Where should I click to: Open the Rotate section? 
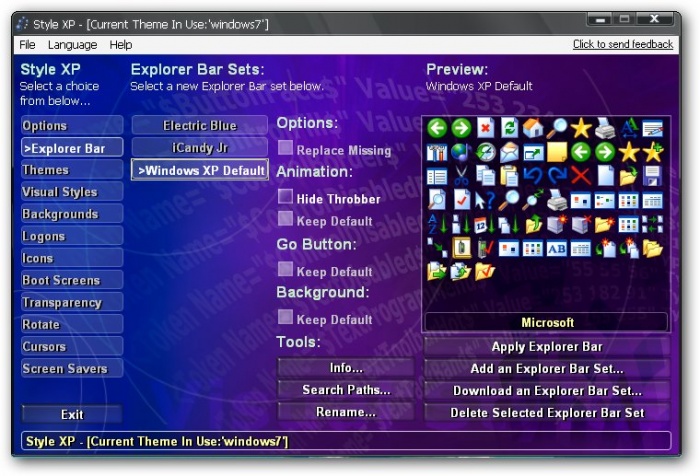72,324
